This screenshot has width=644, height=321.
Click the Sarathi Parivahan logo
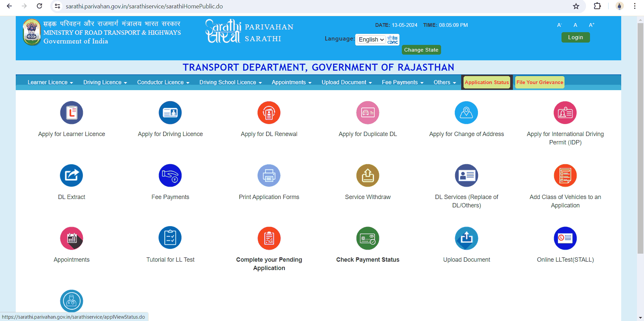pos(249,31)
